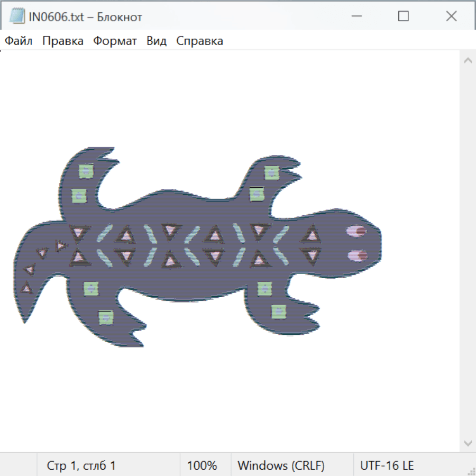Click the scrollbar up arrow
The height and width of the screenshot is (476, 476).
point(468,61)
